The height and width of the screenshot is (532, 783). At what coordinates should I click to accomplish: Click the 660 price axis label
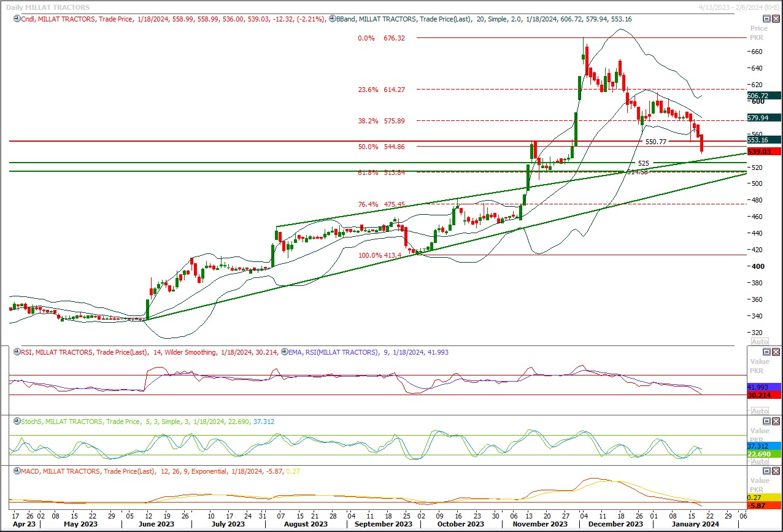(x=758, y=52)
